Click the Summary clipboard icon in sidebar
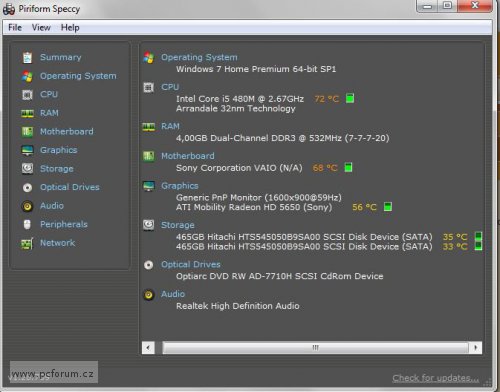The width and height of the screenshot is (500, 392). pos(27,57)
